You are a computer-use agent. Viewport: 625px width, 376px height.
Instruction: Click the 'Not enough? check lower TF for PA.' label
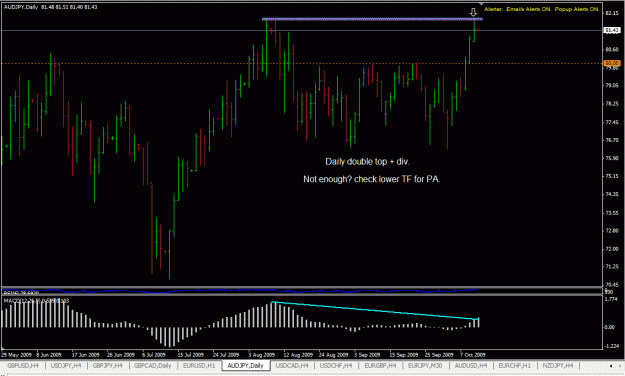[371, 179]
